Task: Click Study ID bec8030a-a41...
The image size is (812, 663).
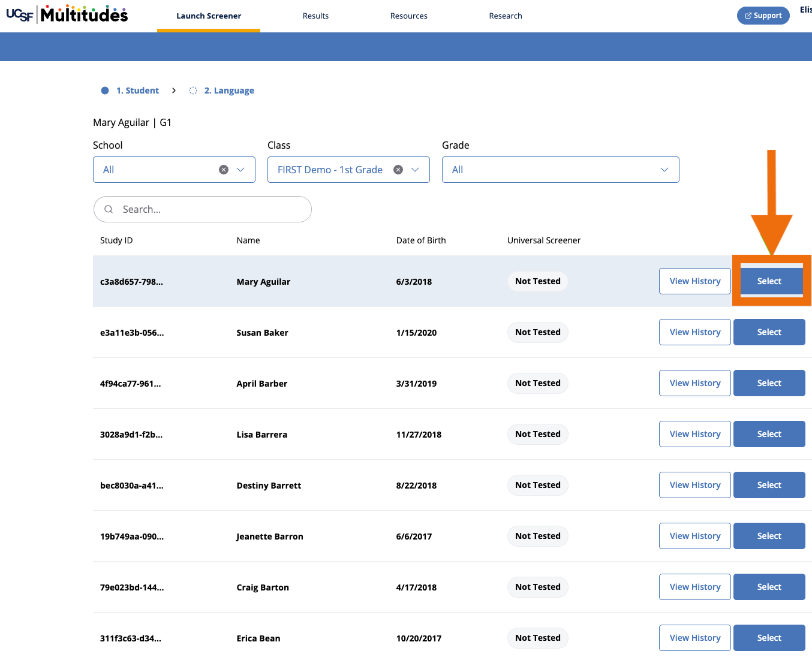Action: (132, 486)
